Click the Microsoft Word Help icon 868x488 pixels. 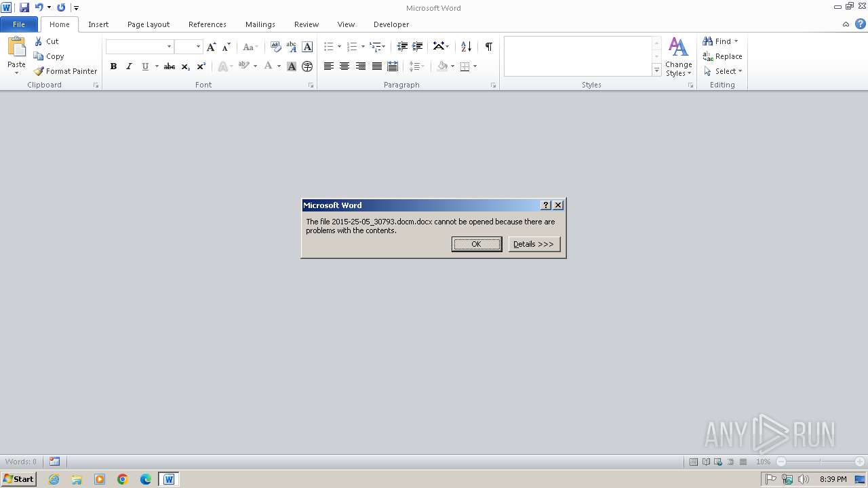(860, 24)
